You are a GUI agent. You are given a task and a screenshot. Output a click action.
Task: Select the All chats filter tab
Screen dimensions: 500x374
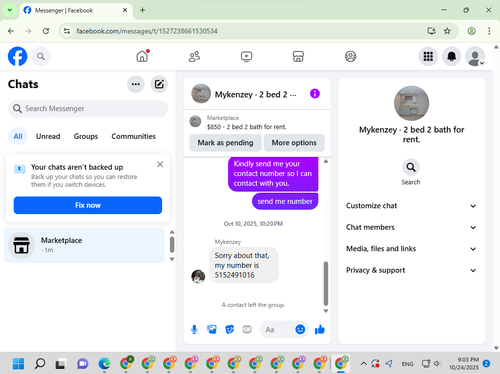pos(18,136)
